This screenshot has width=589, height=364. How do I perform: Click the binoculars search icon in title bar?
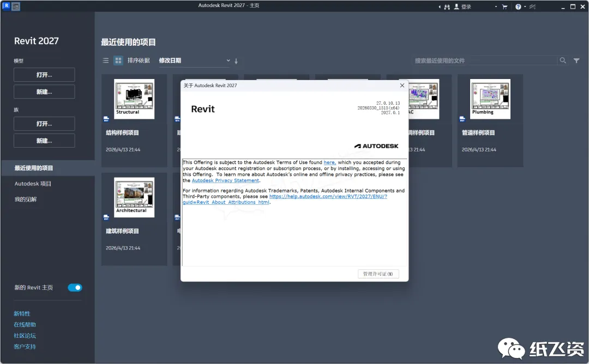[x=447, y=7]
